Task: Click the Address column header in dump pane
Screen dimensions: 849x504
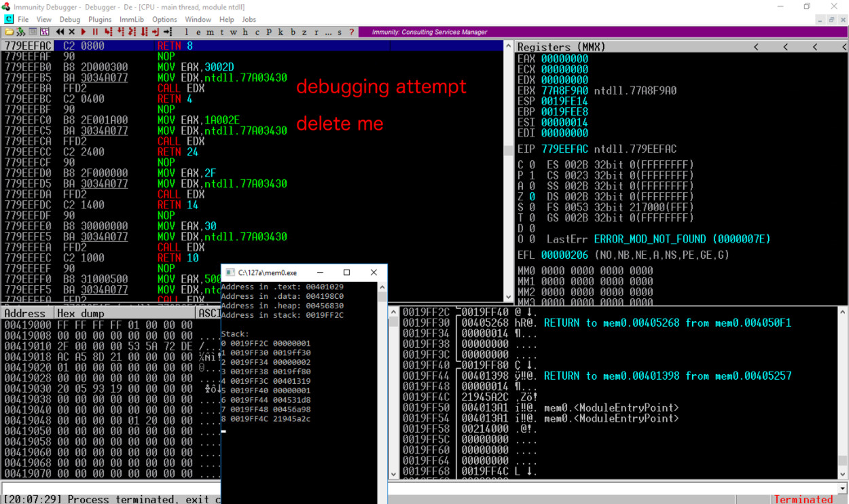Action: click(25, 313)
